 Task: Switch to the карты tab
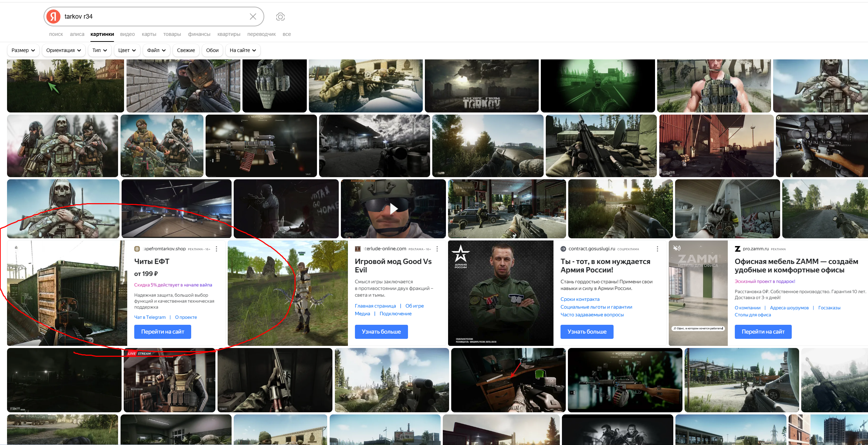(x=149, y=34)
